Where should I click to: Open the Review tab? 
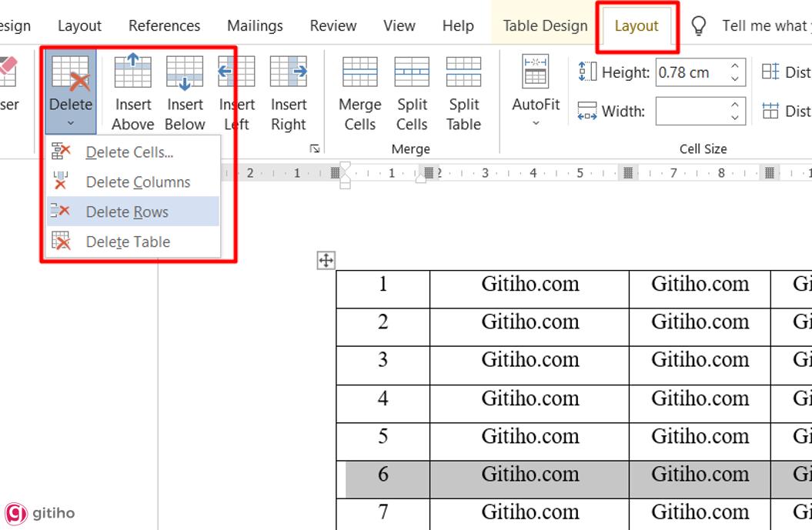coord(333,26)
